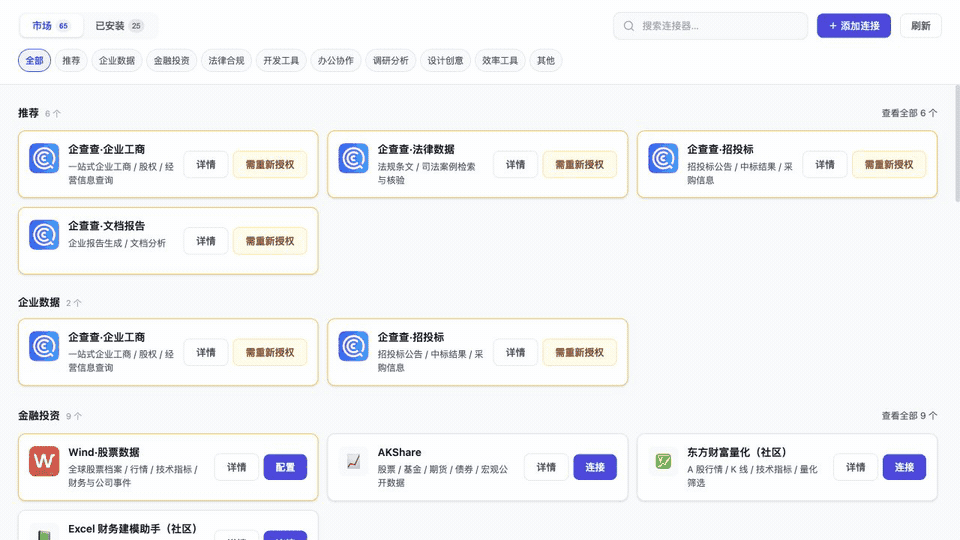
Task: Click the 刷新 button
Action: click(x=920, y=26)
